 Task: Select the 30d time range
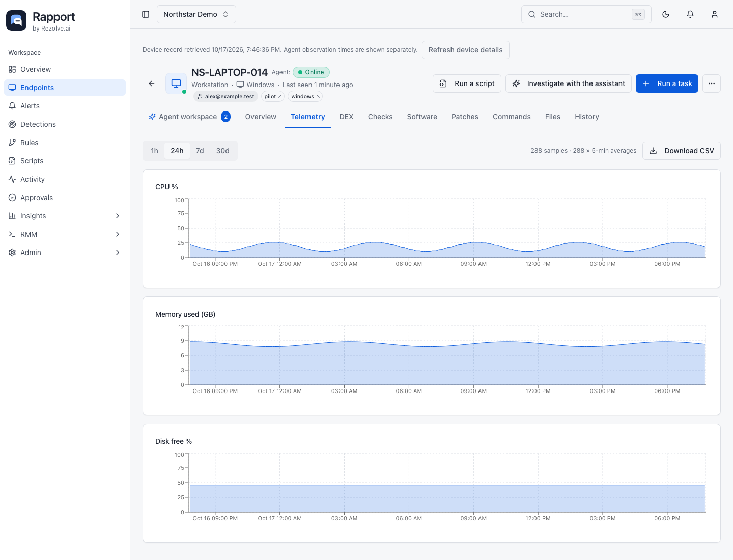point(223,151)
